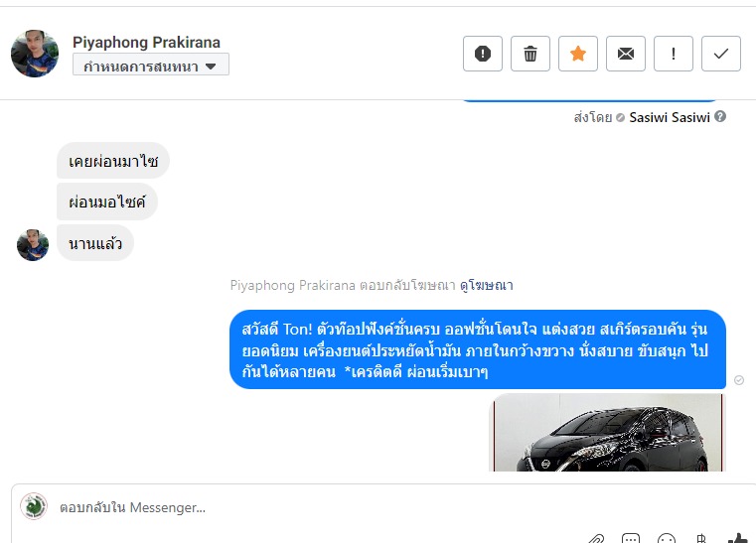Mark conversation as spam with octagon icon
This screenshot has height=543, width=756.
[x=483, y=54]
